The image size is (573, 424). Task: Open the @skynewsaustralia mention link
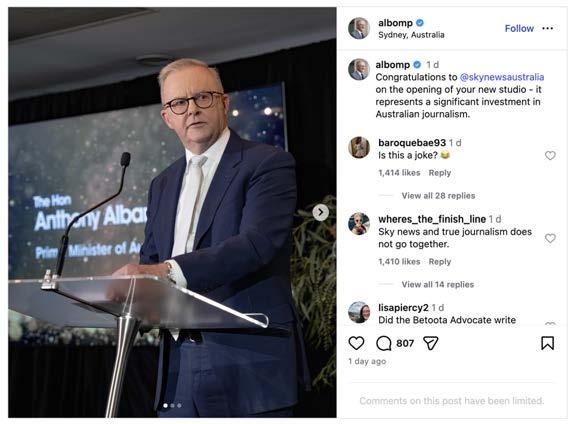click(502, 77)
